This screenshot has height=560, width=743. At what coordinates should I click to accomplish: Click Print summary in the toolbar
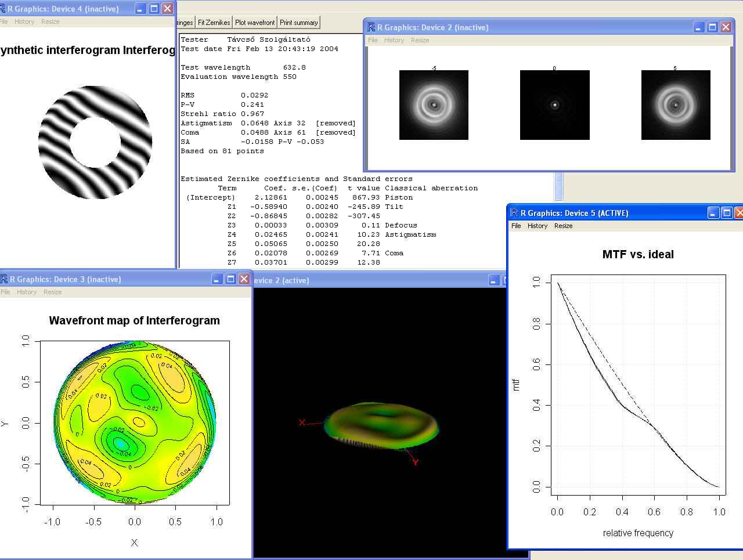pos(298,23)
